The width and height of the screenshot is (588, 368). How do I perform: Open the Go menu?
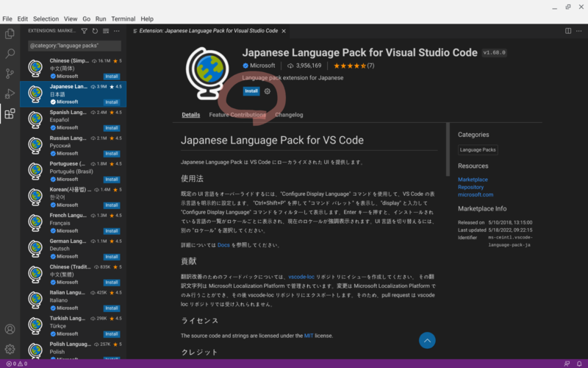(x=86, y=19)
